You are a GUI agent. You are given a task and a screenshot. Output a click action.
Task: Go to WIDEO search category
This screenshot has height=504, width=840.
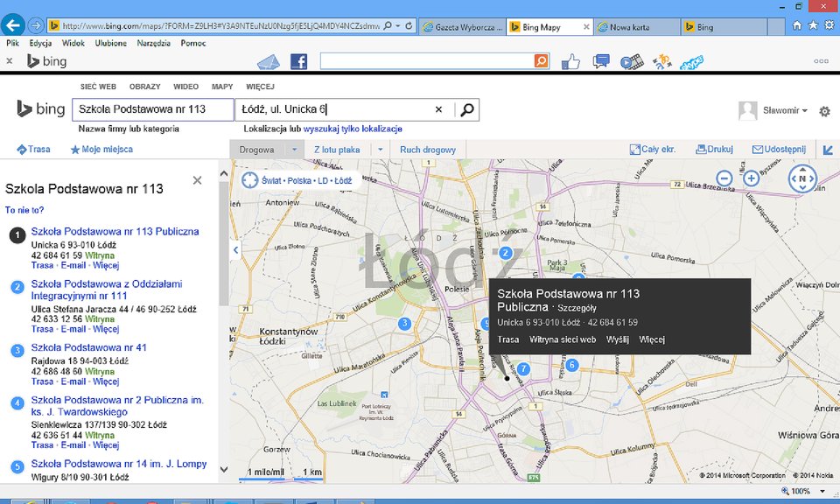pyautogui.click(x=185, y=87)
